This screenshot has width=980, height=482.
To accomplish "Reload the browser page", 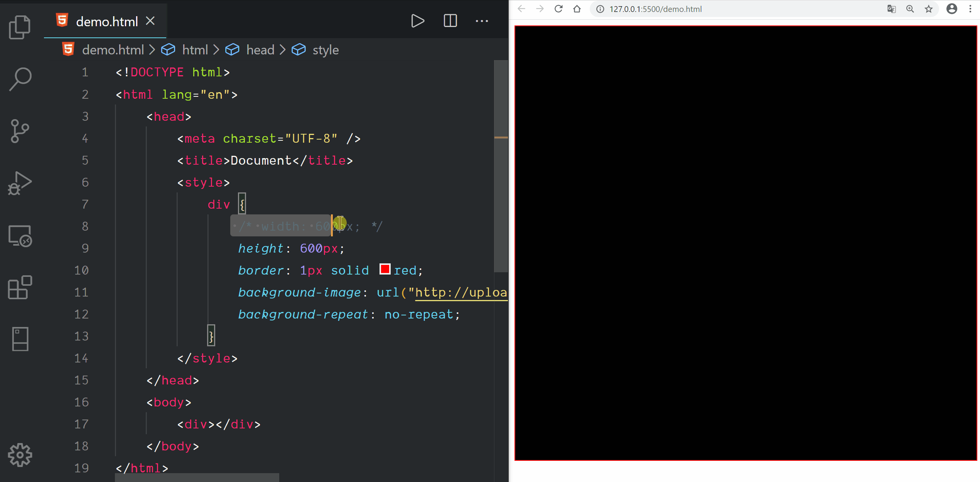I will point(558,9).
